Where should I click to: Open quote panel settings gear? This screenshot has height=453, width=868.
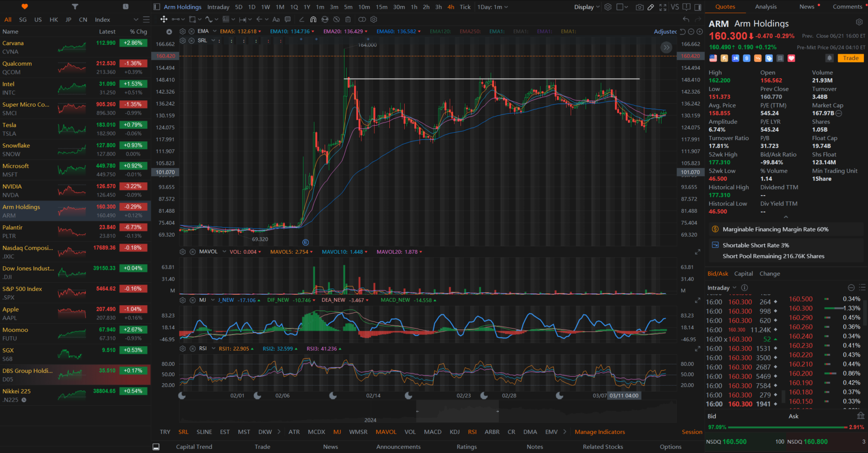pos(859,22)
